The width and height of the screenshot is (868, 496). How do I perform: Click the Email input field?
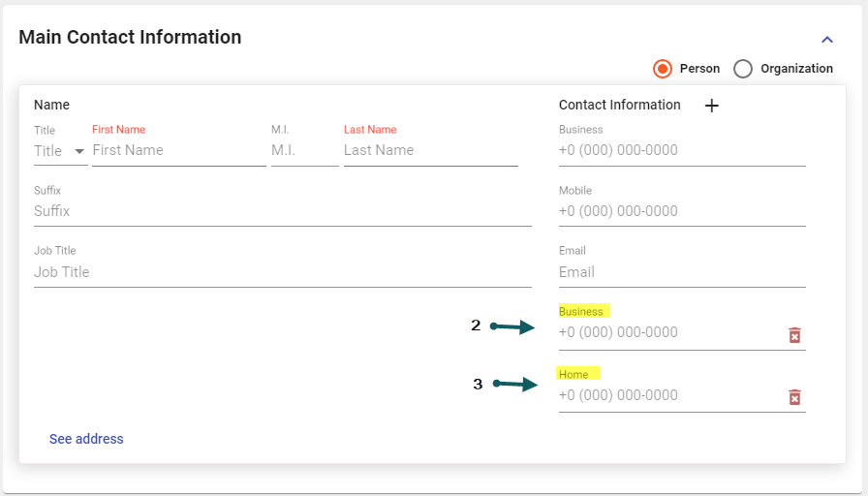(x=681, y=272)
